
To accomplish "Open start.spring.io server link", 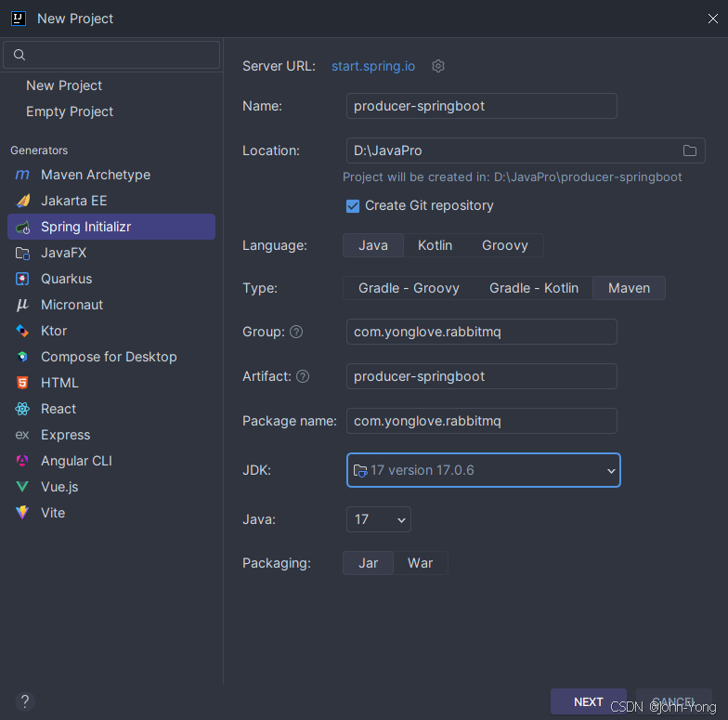I will click(373, 66).
